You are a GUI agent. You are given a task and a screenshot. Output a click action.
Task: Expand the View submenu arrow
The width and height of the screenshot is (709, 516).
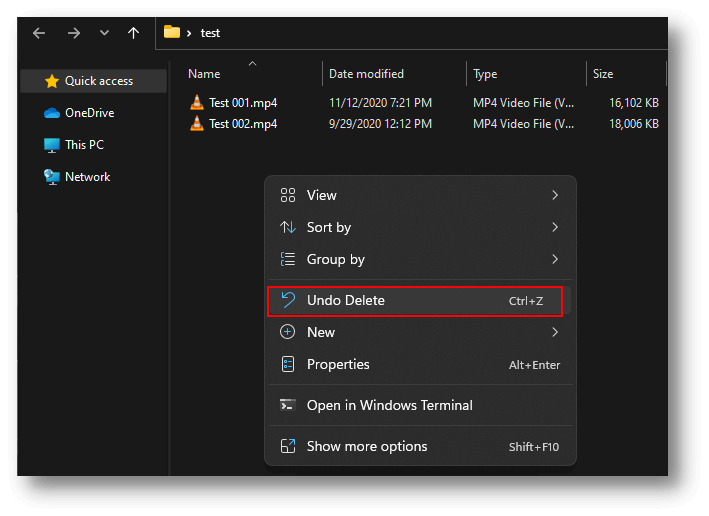coord(555,195)
